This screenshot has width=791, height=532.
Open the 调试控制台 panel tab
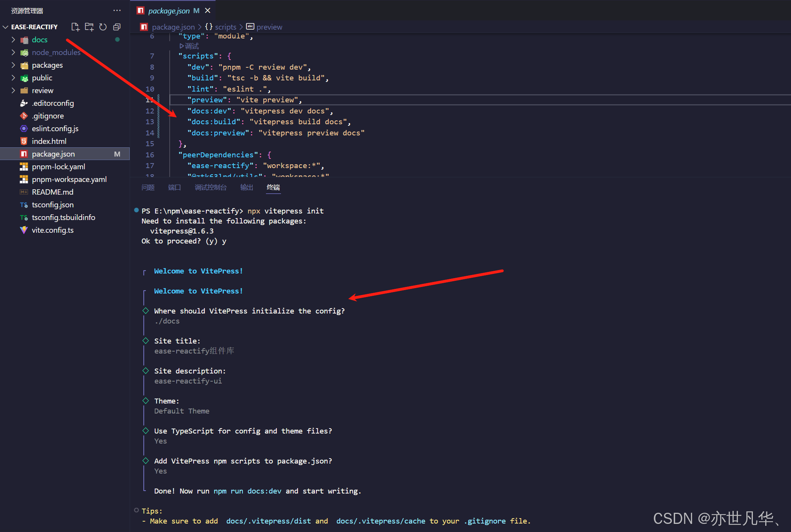[x=211, y=187]
